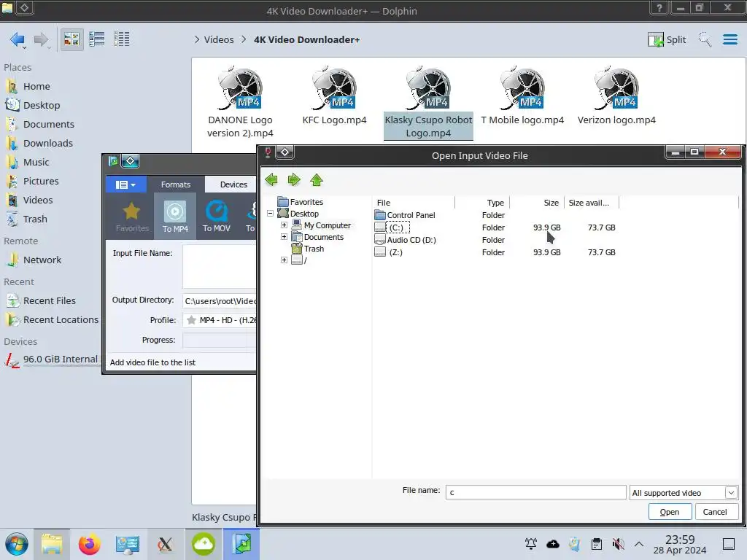Choose To MP4 format

point(175,217)
